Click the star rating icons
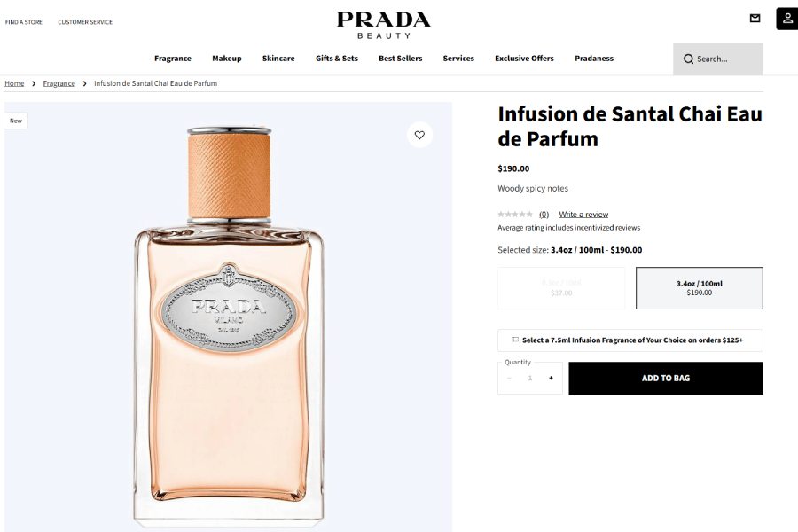798x532 pixels. click(515, 215)
